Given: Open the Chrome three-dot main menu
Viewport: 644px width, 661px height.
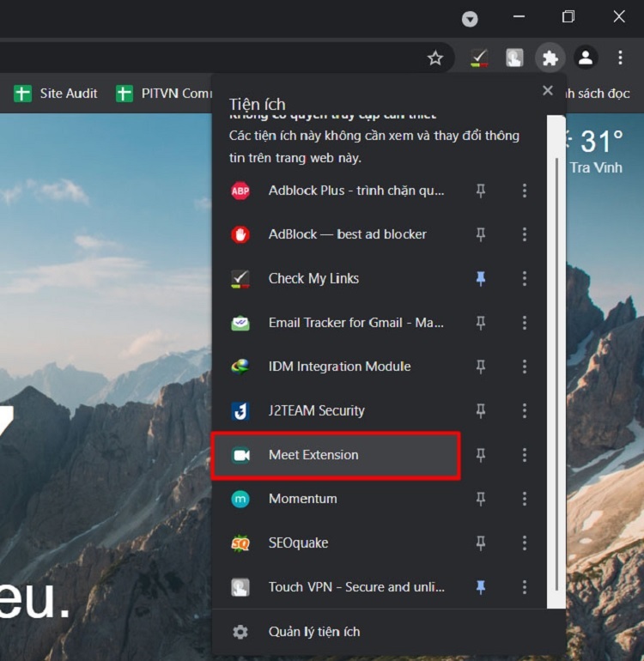Looking at the screenshot, I should click(x=620, y=58).
